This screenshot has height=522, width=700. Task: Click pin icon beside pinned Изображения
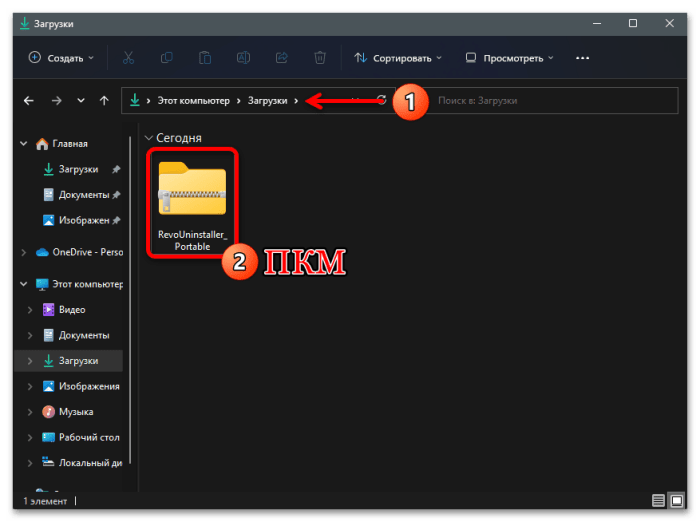tap(116, 221)
